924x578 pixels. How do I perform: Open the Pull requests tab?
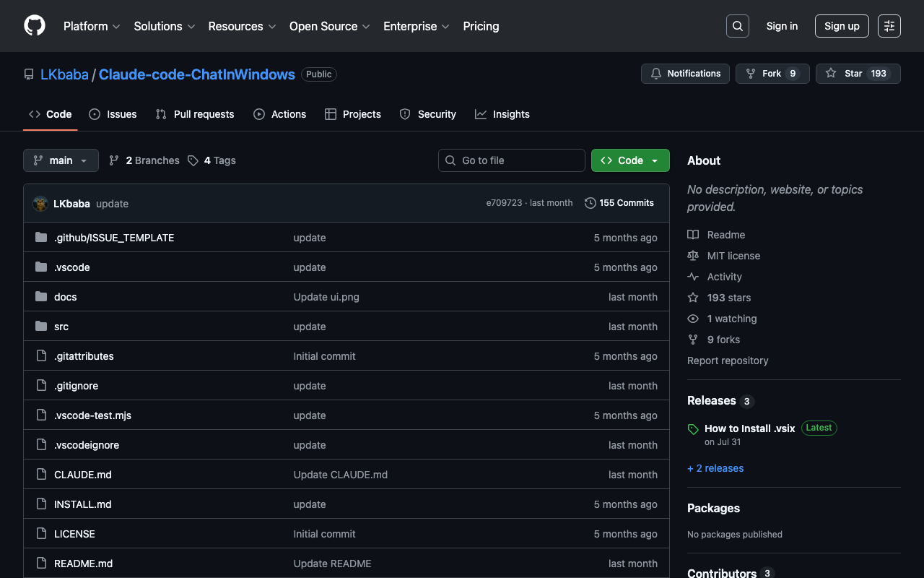pos(196,114)
